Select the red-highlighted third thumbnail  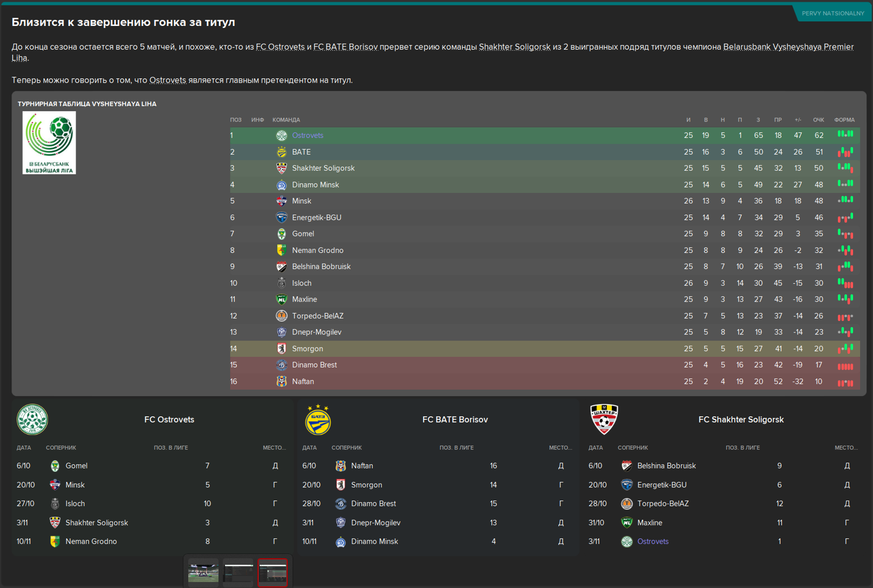tap(273, 572)
